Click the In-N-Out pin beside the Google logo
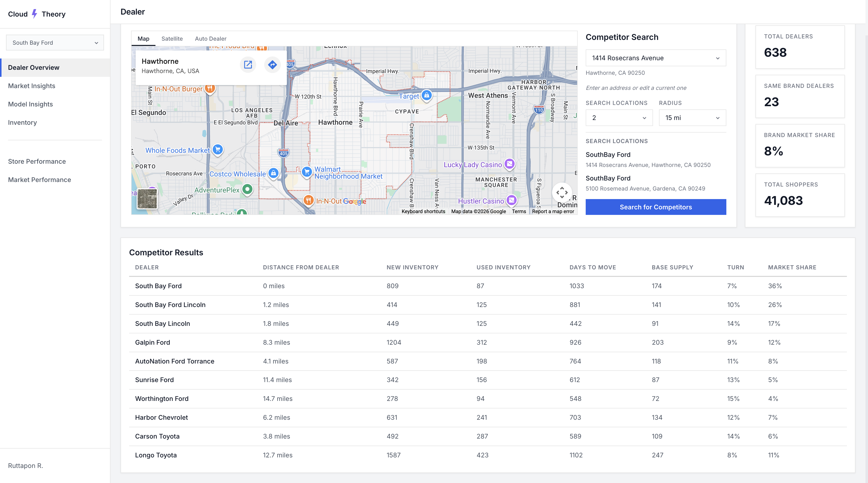This screenshot has width=868, height=483. click(x=308, y=201)
